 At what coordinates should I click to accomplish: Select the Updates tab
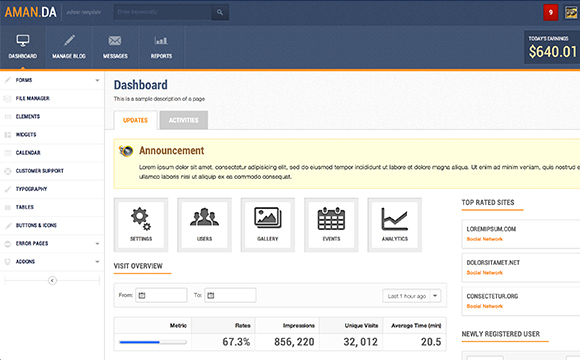click(135, 120)
